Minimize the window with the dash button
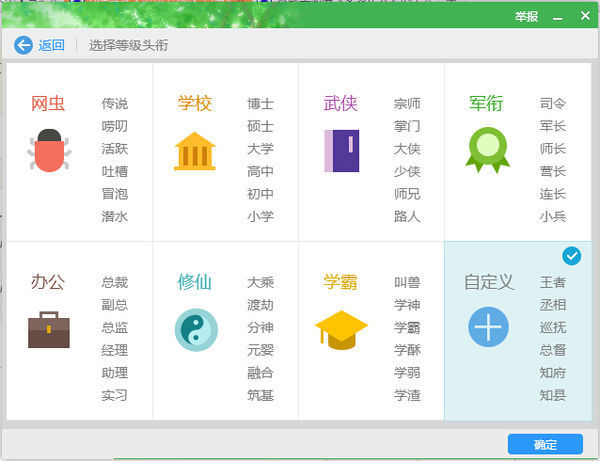The width and height of the screenshot is (600, 461). point(558,18)
